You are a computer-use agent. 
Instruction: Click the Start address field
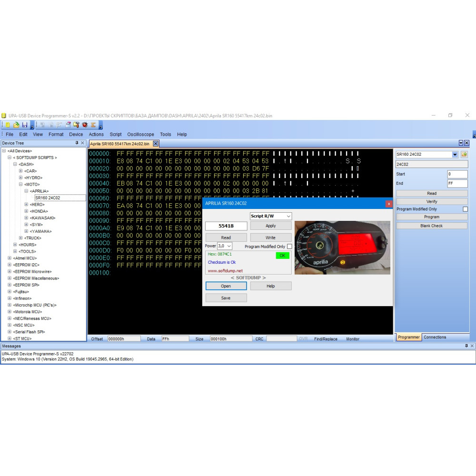457,174
